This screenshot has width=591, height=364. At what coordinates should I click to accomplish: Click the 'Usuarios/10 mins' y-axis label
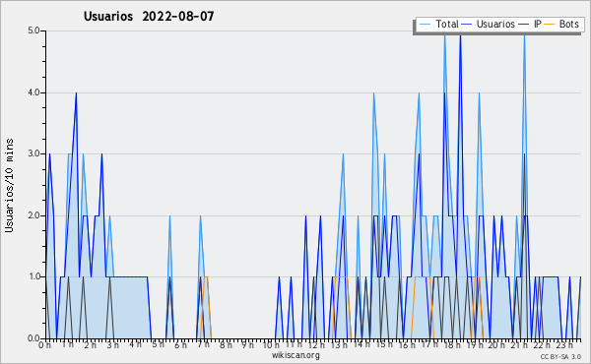(9, 185)
